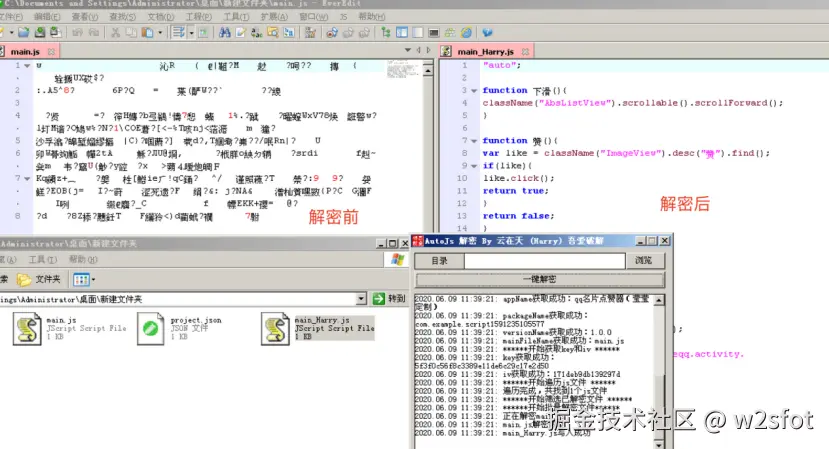Collapse the fold at line 7 in main.js

[27, 179]
